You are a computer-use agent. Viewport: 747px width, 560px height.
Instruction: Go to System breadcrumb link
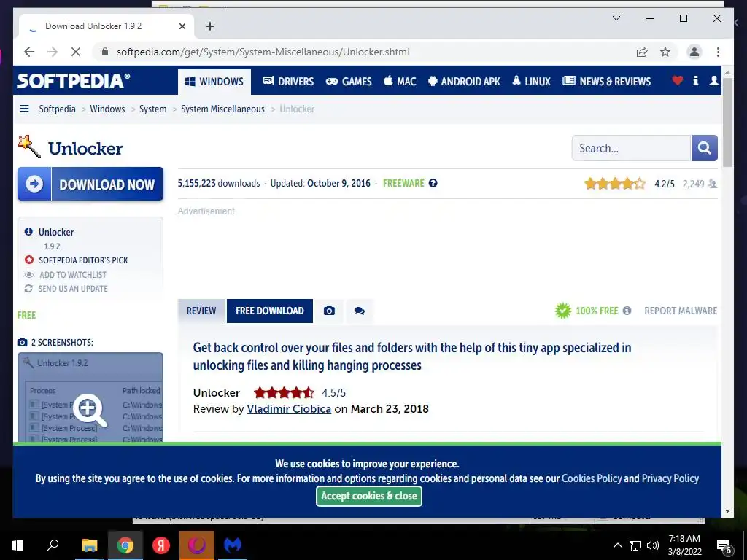[x=152, y=109]
